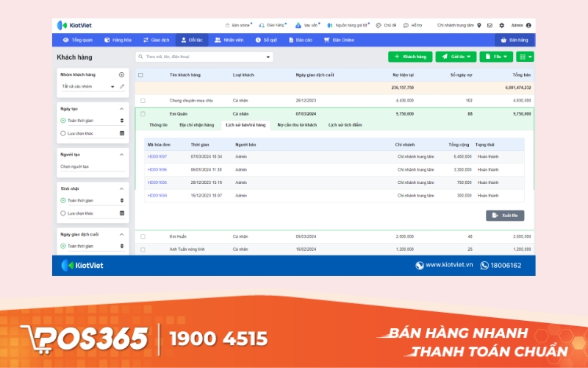Click the Admin account avatar icon
The width and height of the screenshot is (588, 368).
pos(528,26)
